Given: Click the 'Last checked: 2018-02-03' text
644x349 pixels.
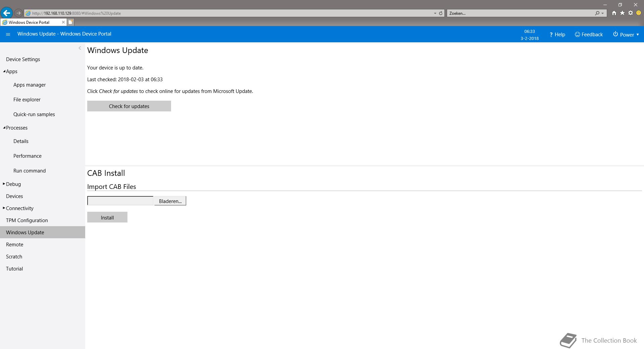Looking at the screenshot, I should click(x=125, y=80).
